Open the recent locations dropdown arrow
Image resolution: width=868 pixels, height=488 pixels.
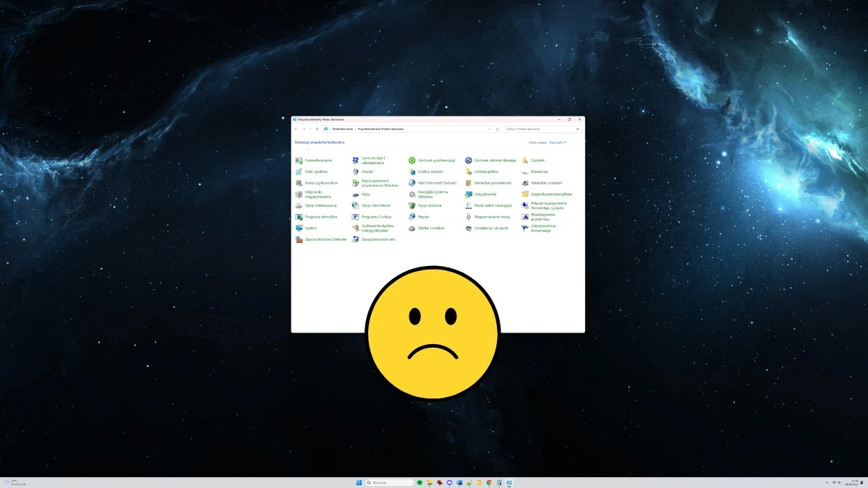pyautogui.click(x=310, y=129)
